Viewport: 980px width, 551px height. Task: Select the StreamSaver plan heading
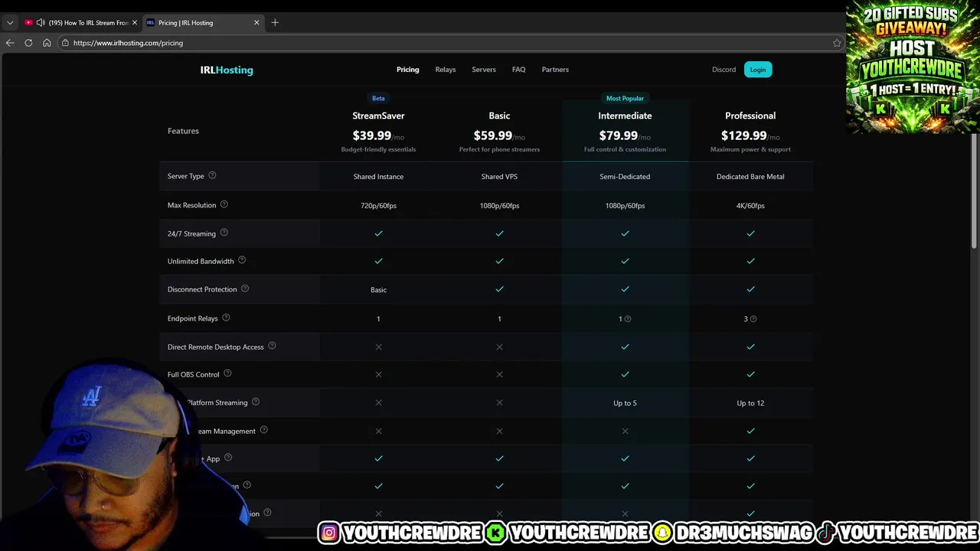(378, 116)
